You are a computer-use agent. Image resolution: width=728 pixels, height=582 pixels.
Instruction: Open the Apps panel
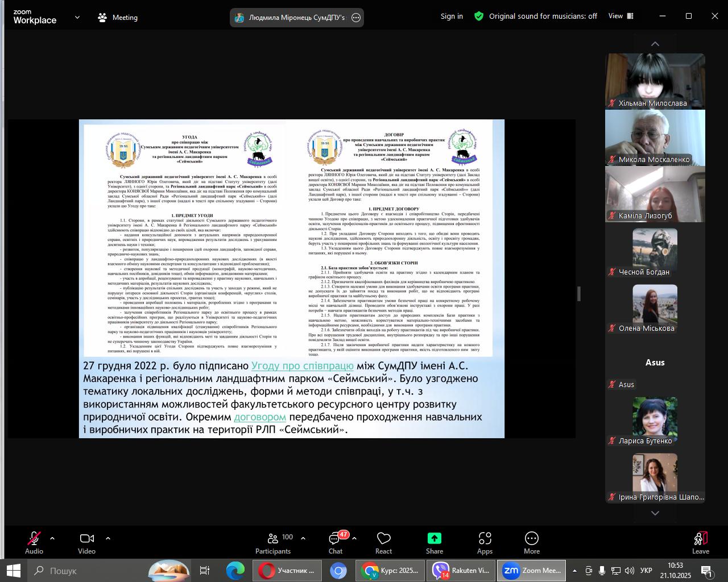485,542
